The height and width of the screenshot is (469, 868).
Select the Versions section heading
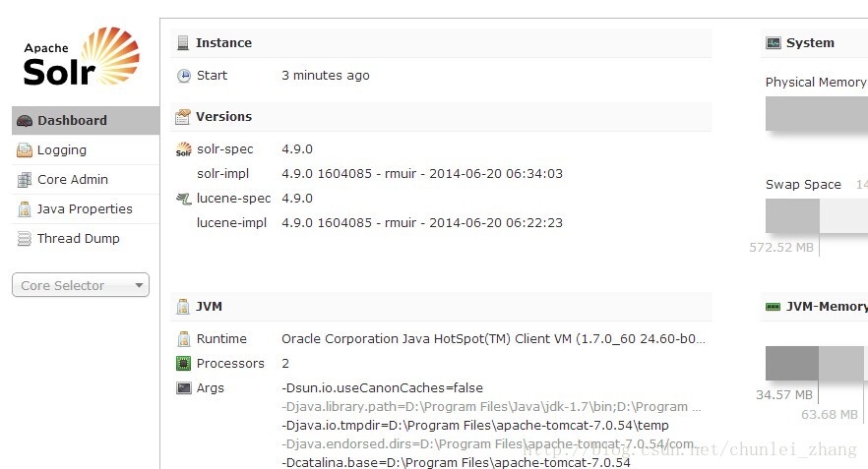tap(223, 117)
